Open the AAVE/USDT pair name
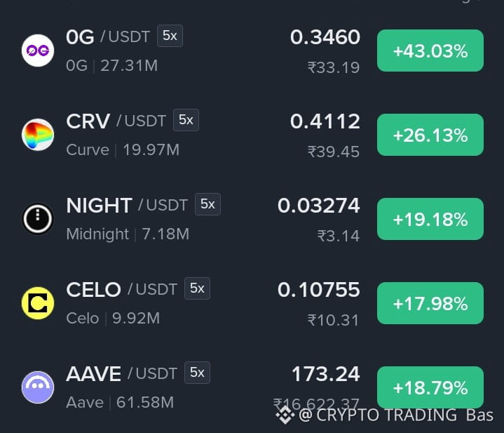This screenshot has width=504, height=433. (x=121, y=374)
